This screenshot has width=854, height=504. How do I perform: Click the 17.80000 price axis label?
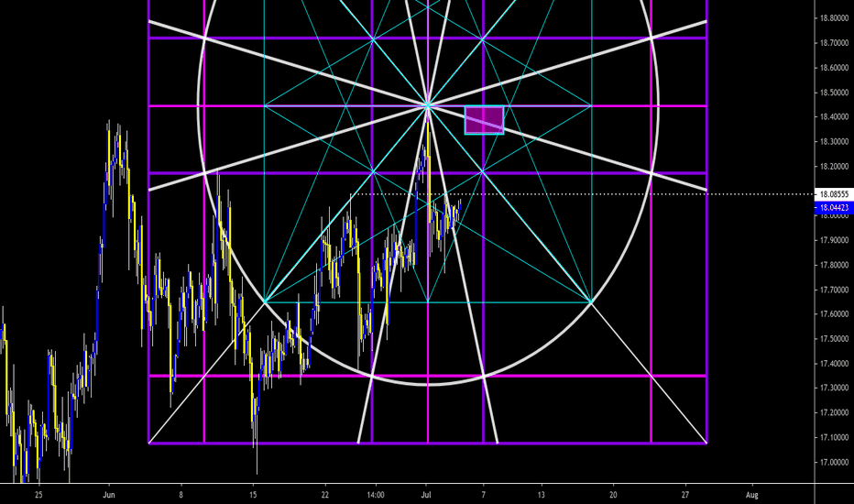(834, 265)
